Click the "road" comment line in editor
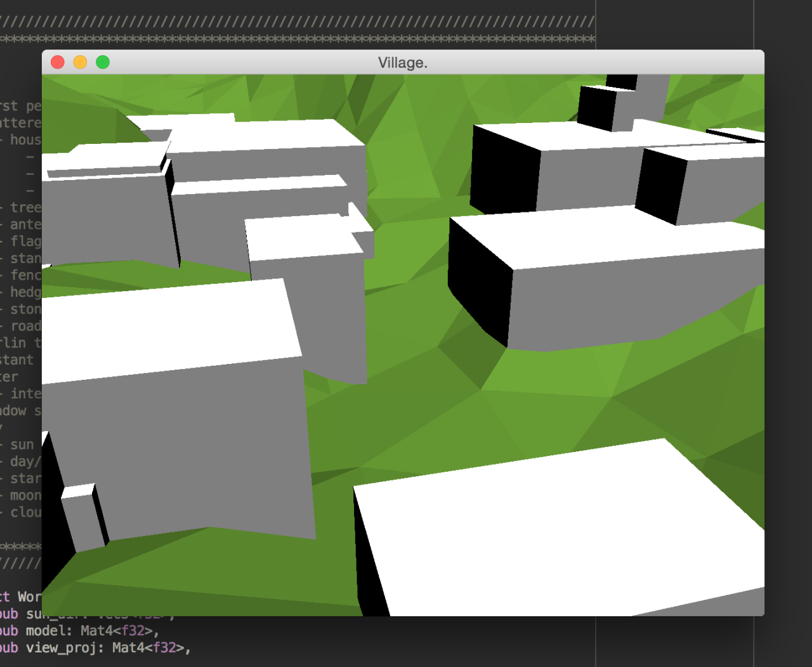 (25, 326)
